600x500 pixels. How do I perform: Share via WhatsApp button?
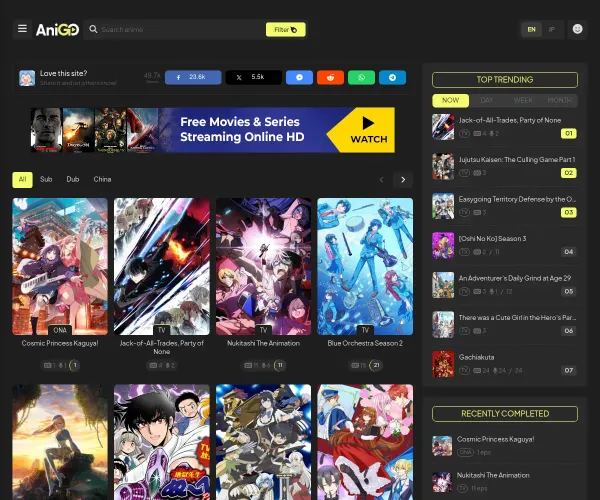point(361,77)
